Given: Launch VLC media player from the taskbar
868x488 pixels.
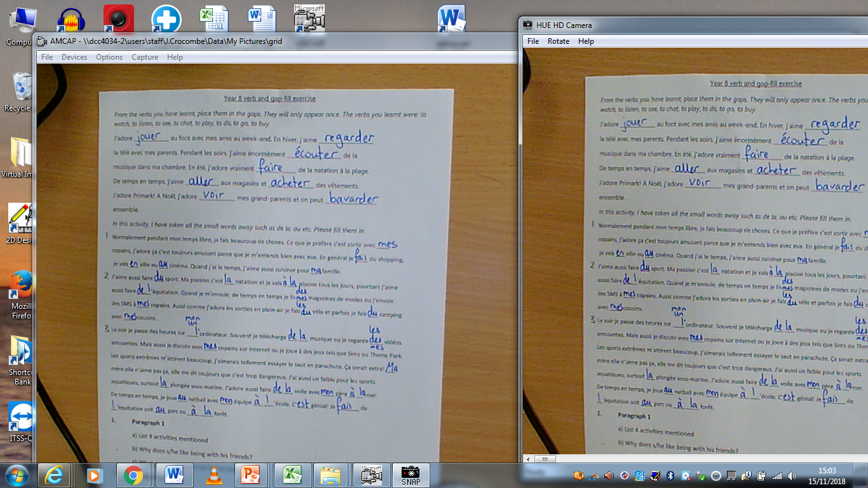Looking at the screenshot, I should point(215,475).
